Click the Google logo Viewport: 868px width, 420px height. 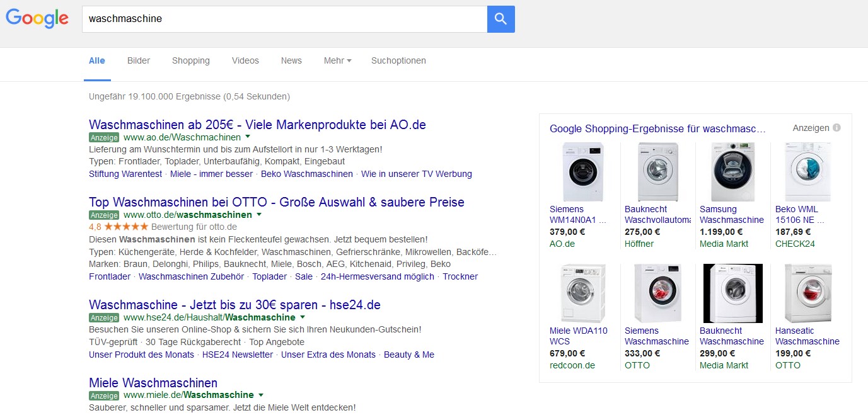click(x=37, y=20)
